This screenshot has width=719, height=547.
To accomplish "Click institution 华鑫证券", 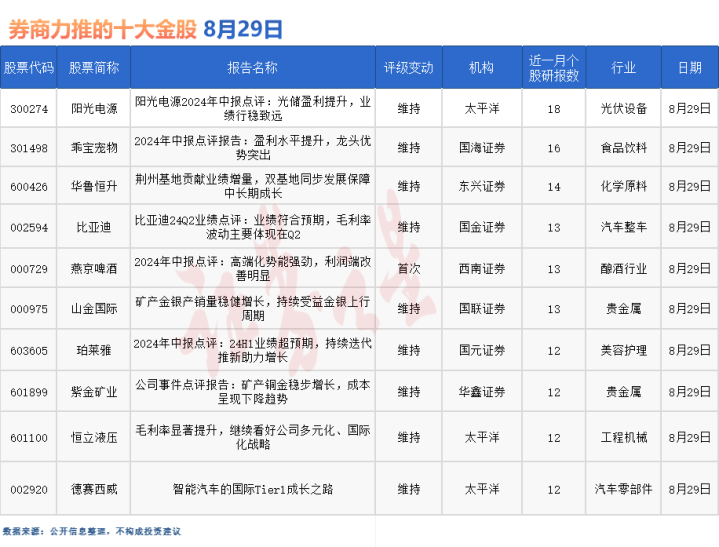I will pos(481,392).
